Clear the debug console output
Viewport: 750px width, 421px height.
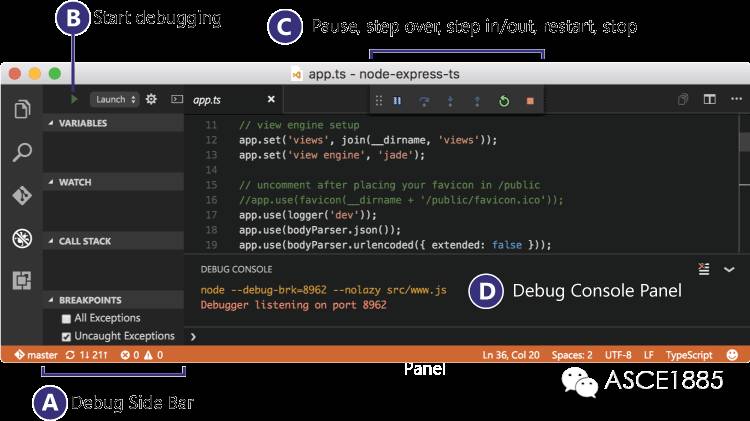(x=704, y=269)
